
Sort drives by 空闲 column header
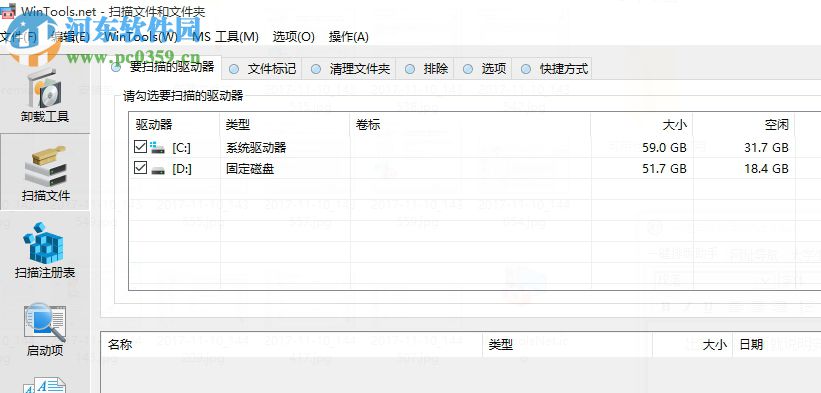pyautogui.click(x=744, y=125)
